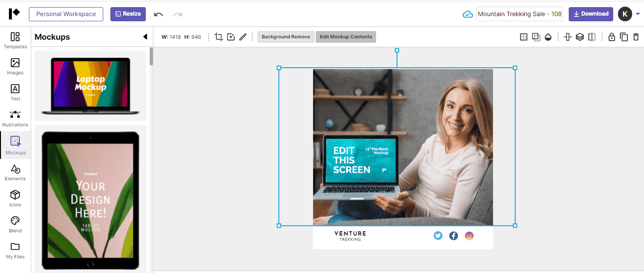
Task: Click the Download button
Action: click(x=590, y=14)
